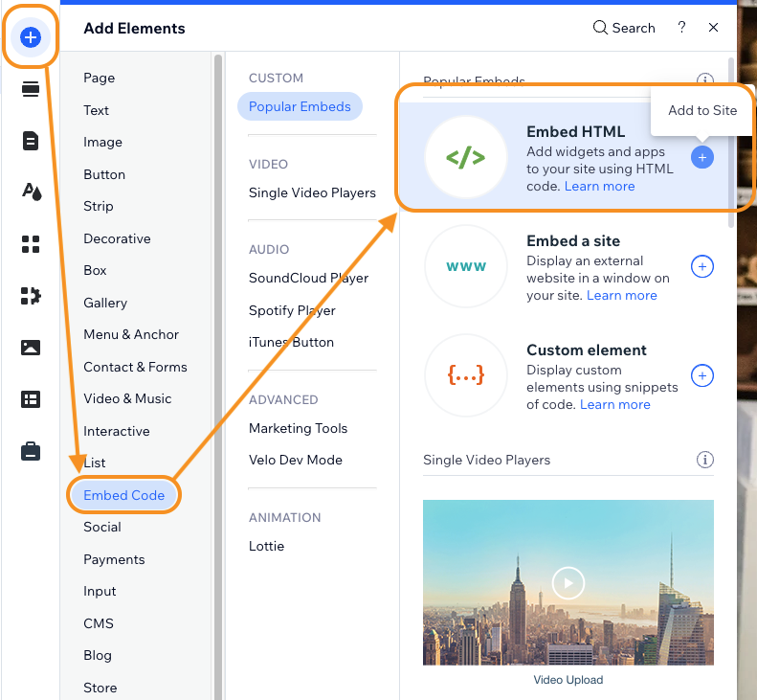Click the www Embed a site icon
The image size is (757, 700).
466,266
